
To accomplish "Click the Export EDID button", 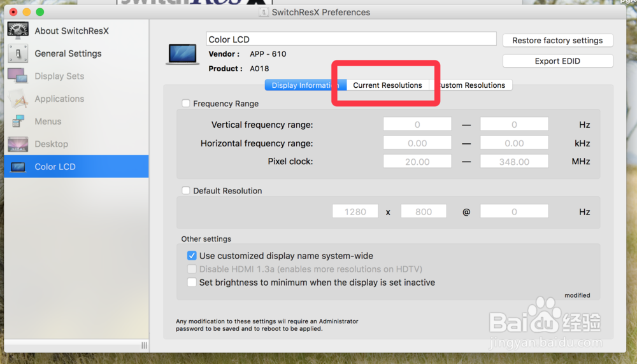I will pos(557,61).
